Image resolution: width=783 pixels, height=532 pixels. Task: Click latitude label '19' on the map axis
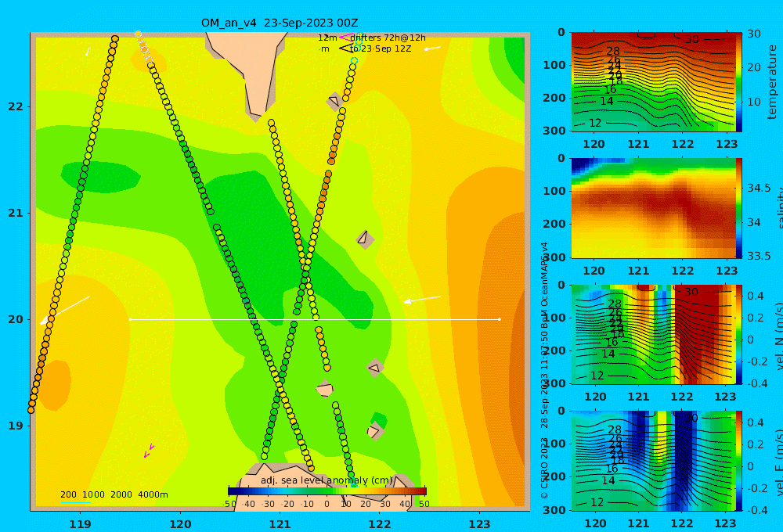(x=16, y=426)
